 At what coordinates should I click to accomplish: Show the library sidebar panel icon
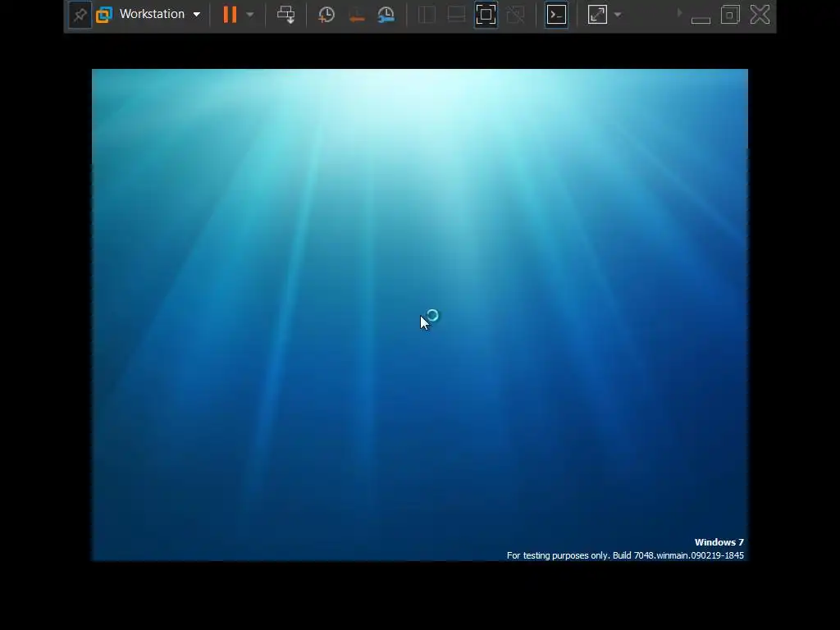click(x=427, y=15)
